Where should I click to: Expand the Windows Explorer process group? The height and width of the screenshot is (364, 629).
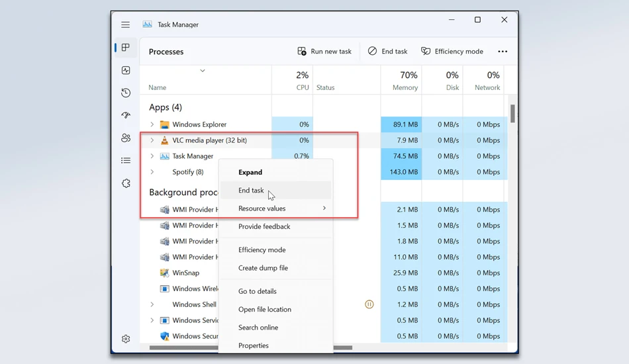tap(152, 124)
